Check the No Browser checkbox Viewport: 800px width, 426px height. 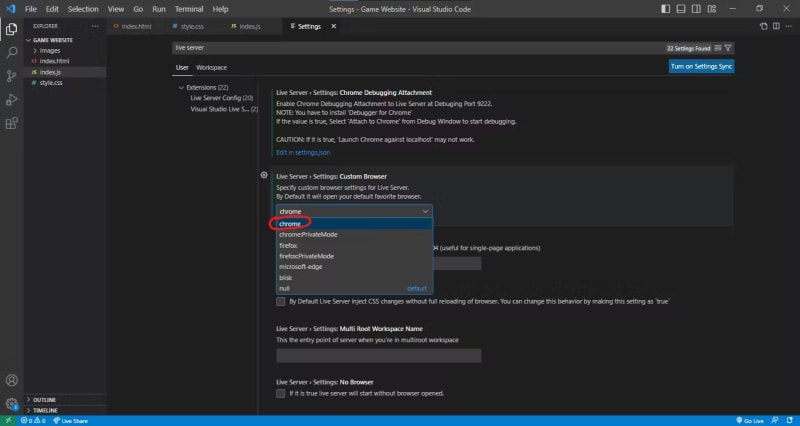pyautogui.click(x=281, y=393)
